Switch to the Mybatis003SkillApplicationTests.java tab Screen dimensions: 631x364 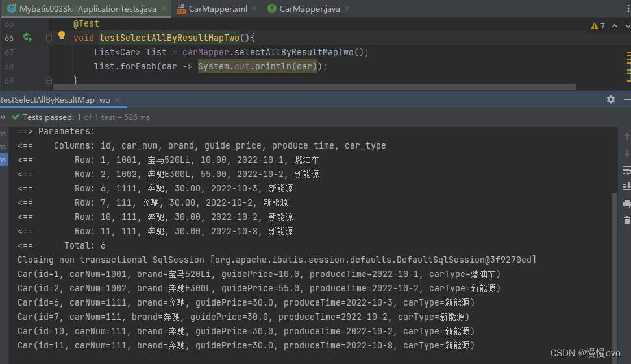tap(88, 8)
